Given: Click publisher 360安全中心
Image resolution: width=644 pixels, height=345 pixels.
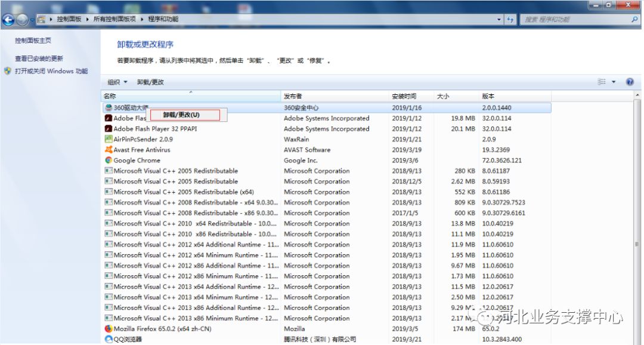Looking at the screenshot, I should (301, 107).
